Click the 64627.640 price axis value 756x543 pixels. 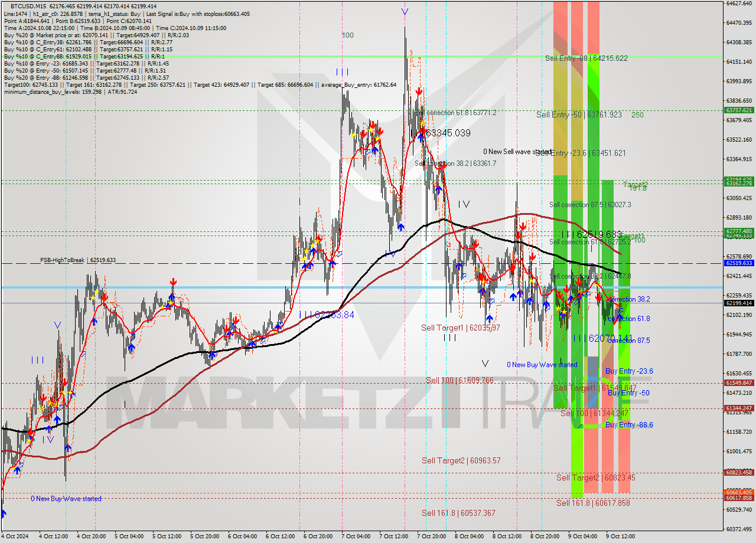click(738, 4)
